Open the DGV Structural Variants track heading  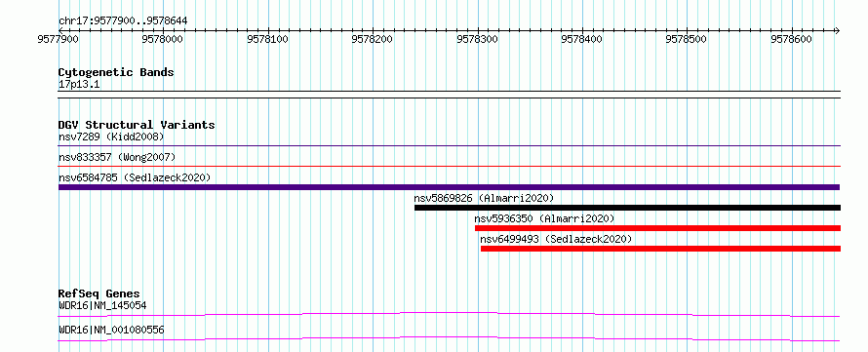pos(137,125)
